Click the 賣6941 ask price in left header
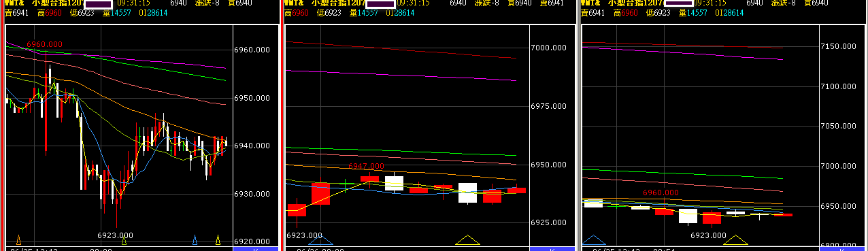 pos(17,13)
